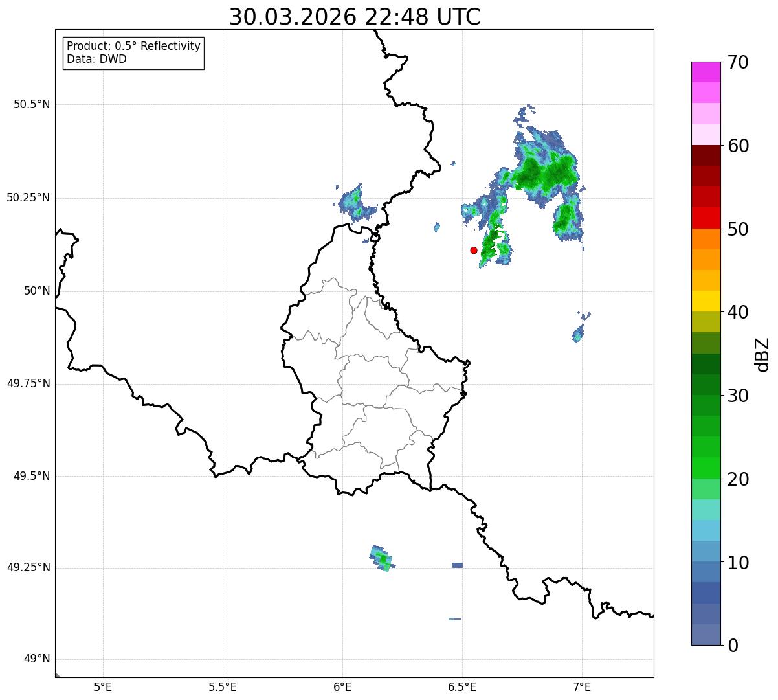This screenshot has height=700, width=778.
Task: Click the latitude label 49.25°N
Action: click(28, 567)
